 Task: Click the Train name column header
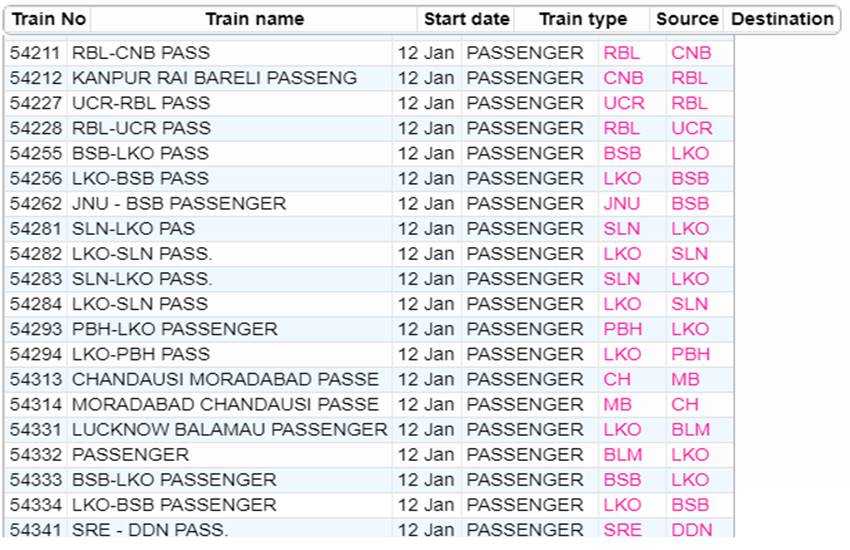pyautogui.click(x=252, y=19)
